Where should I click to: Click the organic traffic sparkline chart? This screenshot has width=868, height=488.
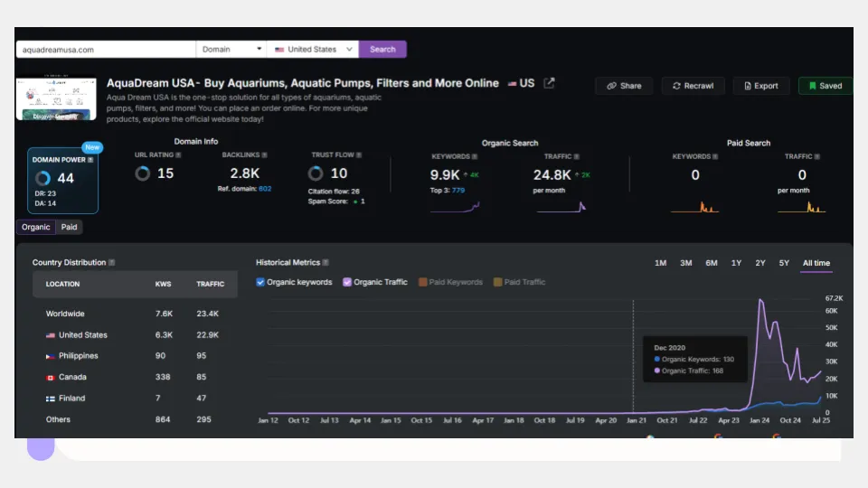click(561, 207)
